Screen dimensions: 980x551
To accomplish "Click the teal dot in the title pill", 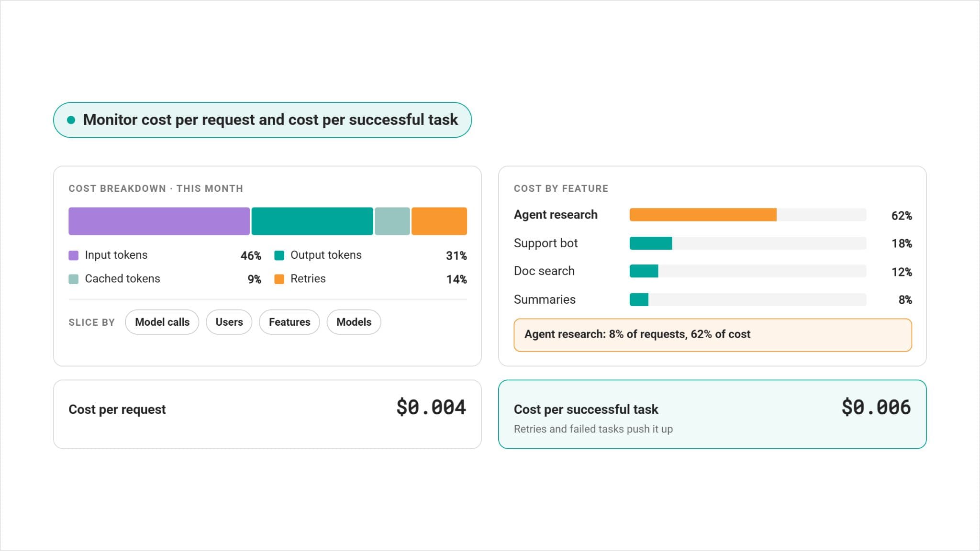I will click(x=71, y=120).
